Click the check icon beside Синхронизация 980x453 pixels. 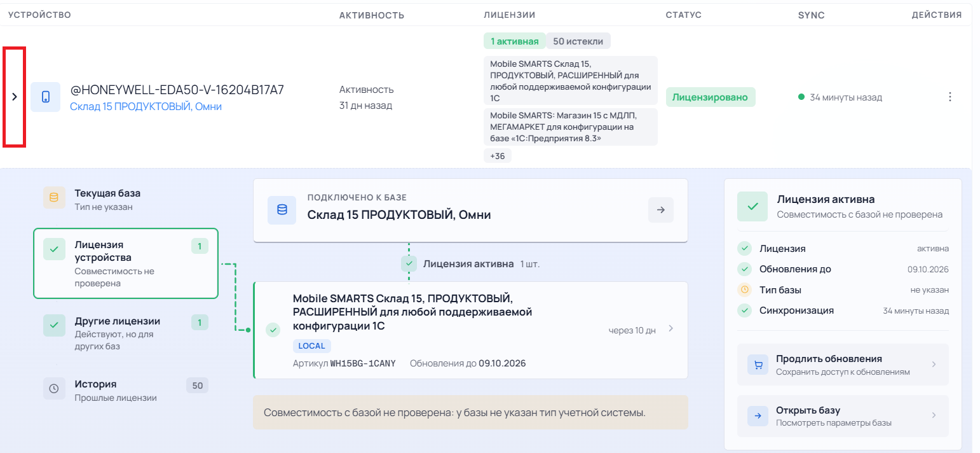coord(744,310)
